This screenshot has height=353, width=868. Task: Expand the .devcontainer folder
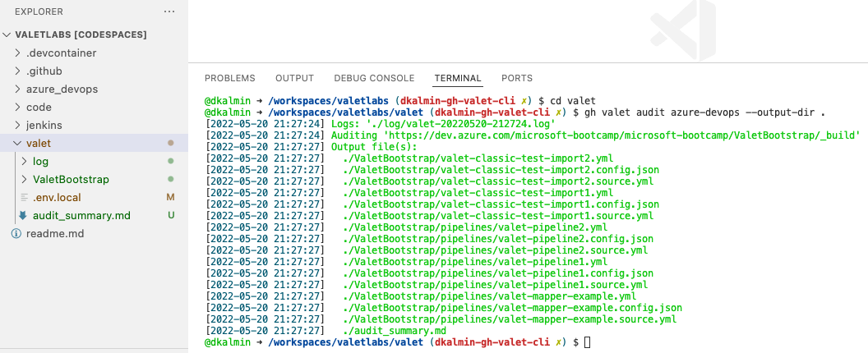click(x=18, y=53)
